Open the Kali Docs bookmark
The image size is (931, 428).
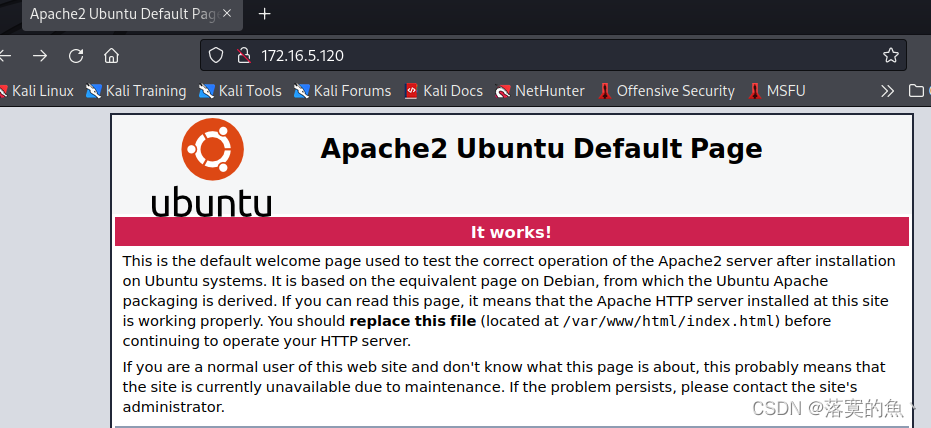click(443, 91)
